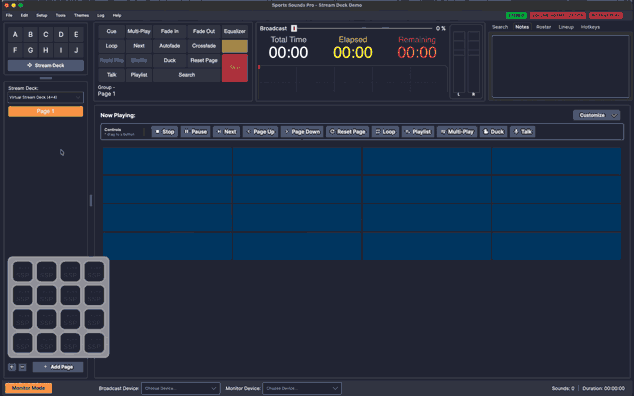Click the Pause control button
The image size is (634, 396).
pyautogui.click(x=195, y=131)
